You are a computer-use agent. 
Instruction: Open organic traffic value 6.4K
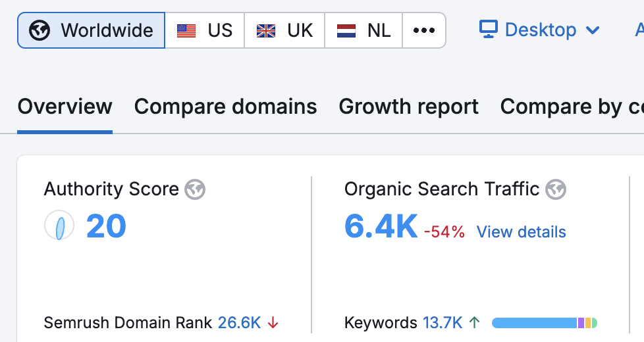(381, 226)
